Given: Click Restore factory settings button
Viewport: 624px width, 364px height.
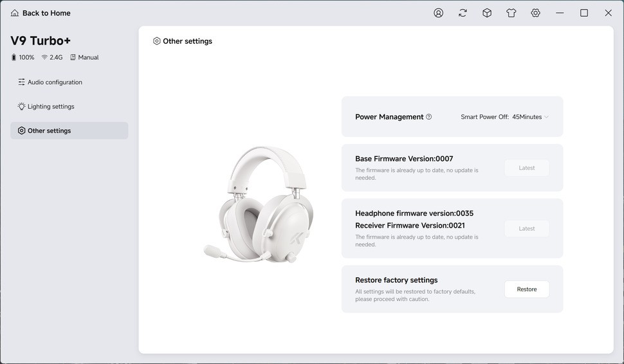Looking at the screenshot, I should [x=526, y=289].
